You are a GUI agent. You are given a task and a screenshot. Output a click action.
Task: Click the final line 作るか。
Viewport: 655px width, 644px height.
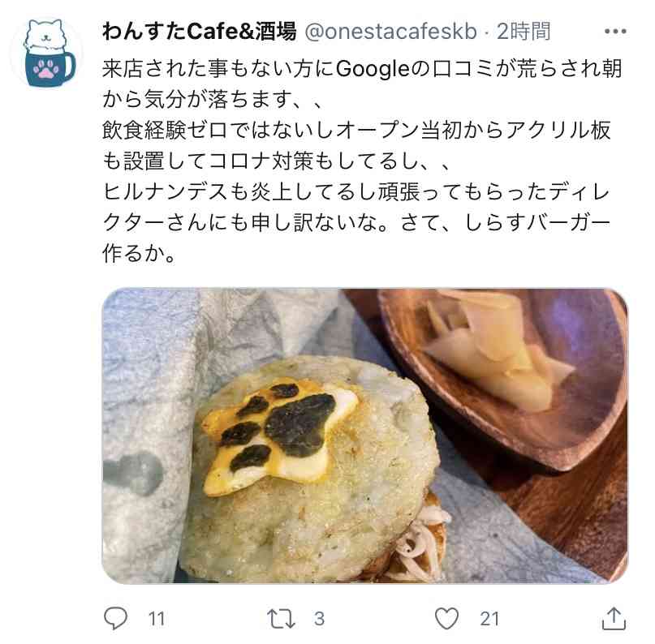pos(140,253)
